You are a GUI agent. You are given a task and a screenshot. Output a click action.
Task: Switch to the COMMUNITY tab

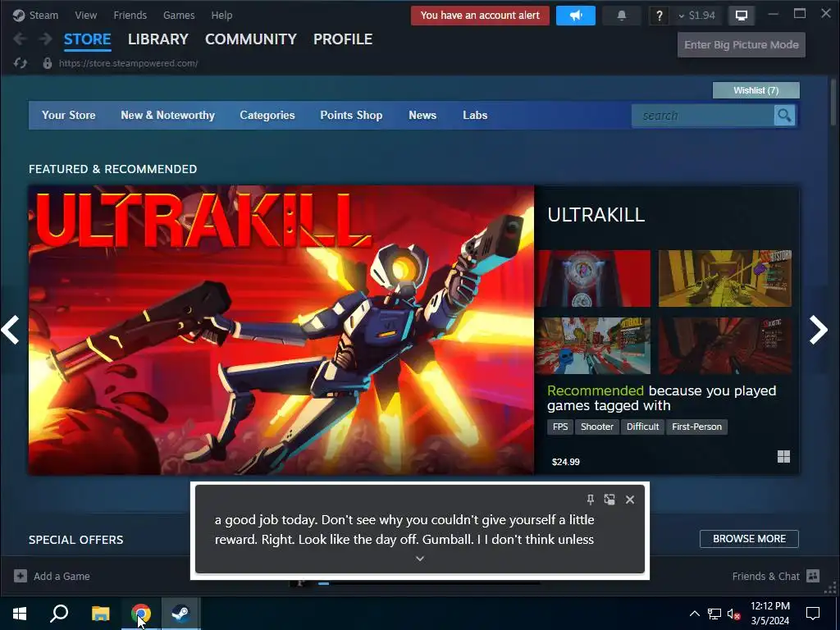pyautogui.click(x=251, y=39)
